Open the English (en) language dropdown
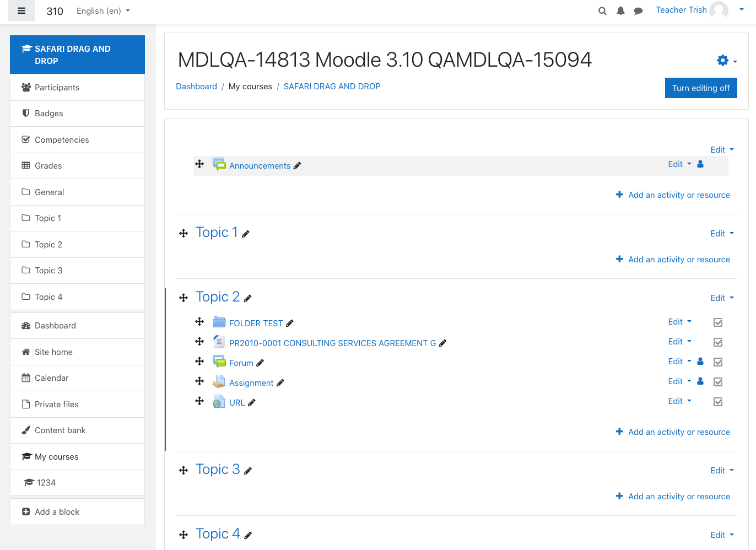This screenshot has height=550, width=756. coord(103,11)
